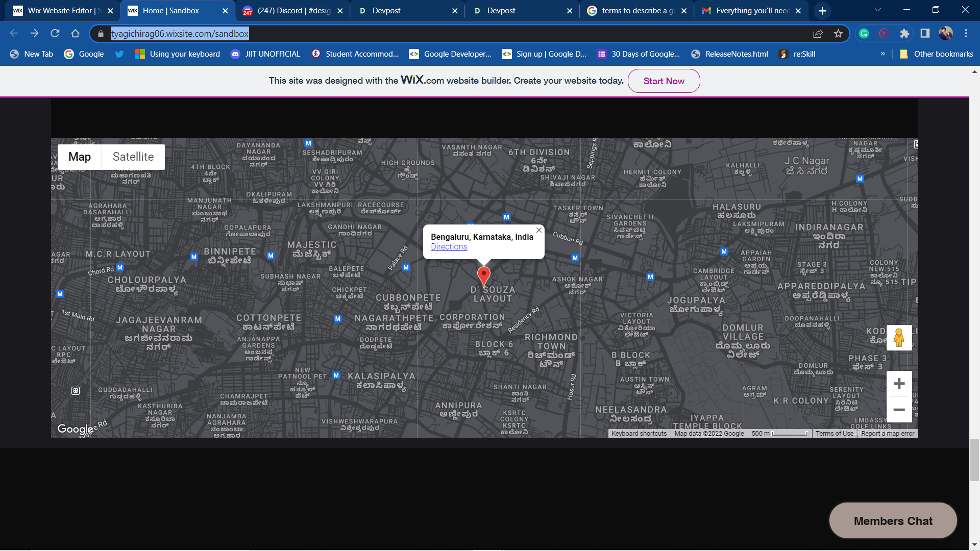This screenshot has height=551, width=980.
Task: Select the Map view type
Action: (80, 157)
